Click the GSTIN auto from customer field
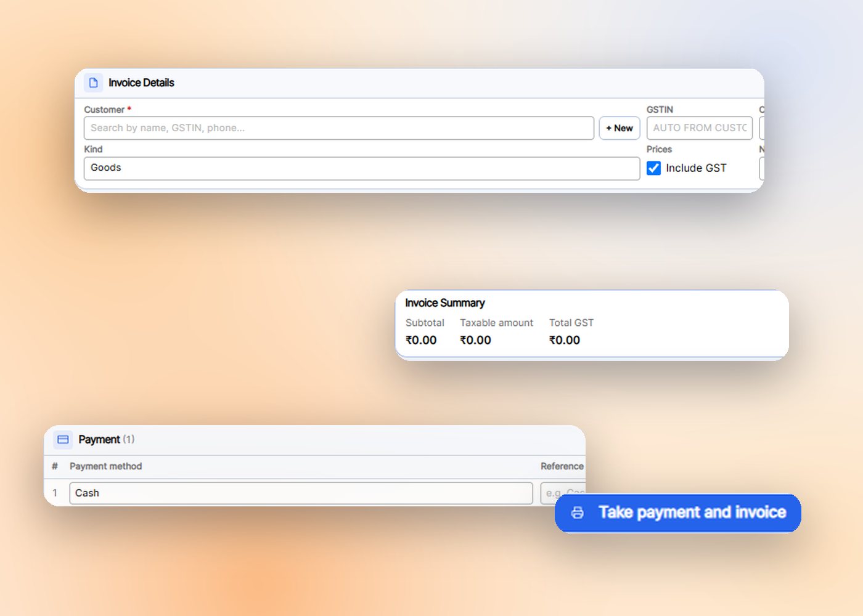 (x=700, y=128)
